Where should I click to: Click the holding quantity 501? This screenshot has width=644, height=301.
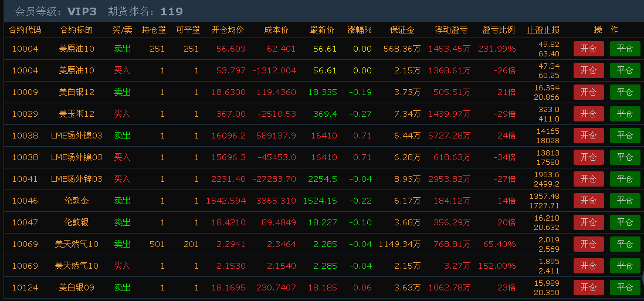(157, 244)
